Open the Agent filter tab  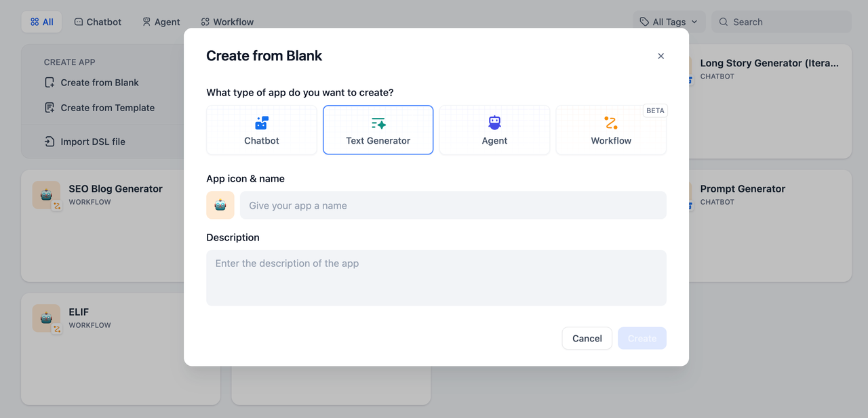coord(161,22)
